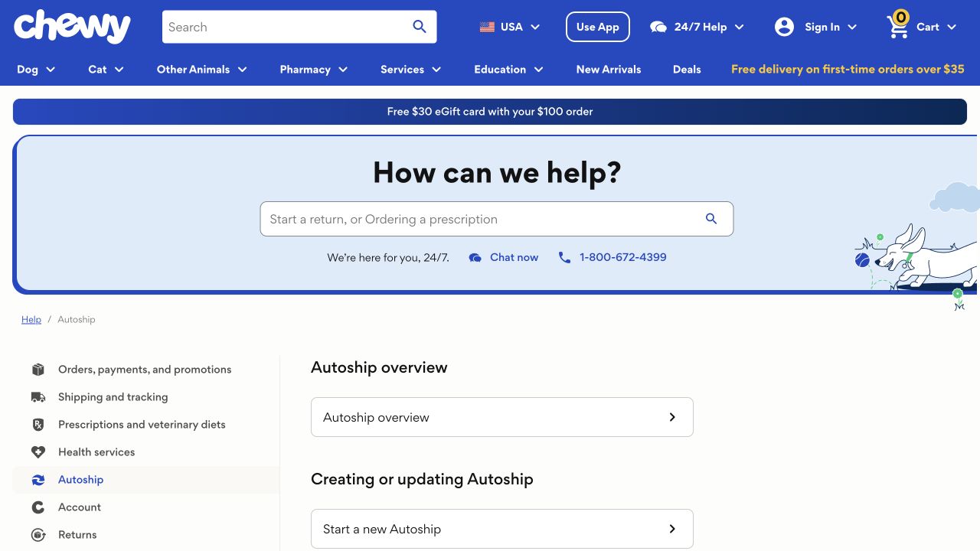Image resolution: width=980 pixels, height=551 pixels.
Task: Open Deals in the nav bar
Action: (x=687, y=70)
